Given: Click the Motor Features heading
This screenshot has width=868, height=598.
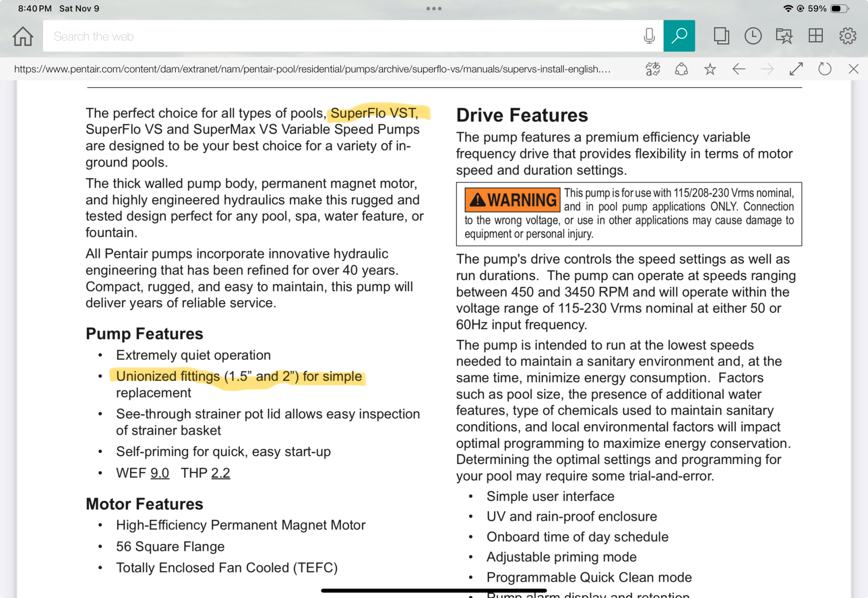Looking at the screenshot, I should pyautogui.click(x=144, y=504).
